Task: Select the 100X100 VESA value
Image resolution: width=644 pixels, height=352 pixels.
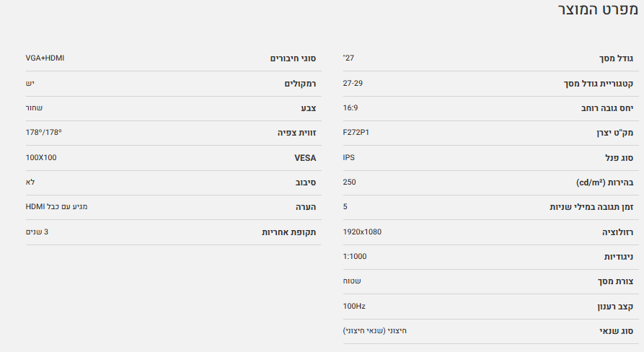Action: (41, 157)
